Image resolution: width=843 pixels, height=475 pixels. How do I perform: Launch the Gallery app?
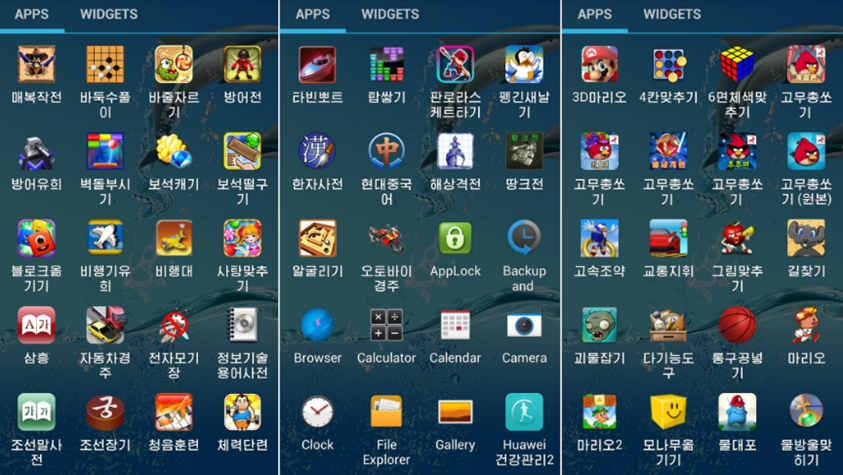(455, 412)
